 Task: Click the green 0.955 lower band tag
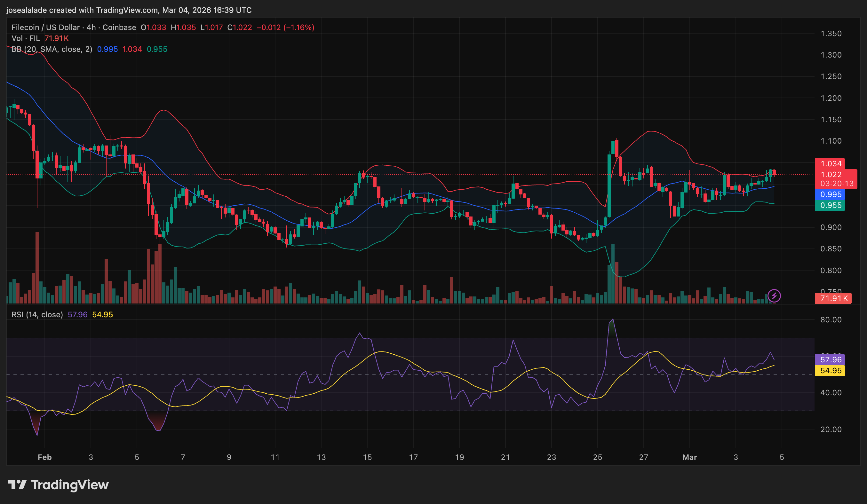point(831,205)
